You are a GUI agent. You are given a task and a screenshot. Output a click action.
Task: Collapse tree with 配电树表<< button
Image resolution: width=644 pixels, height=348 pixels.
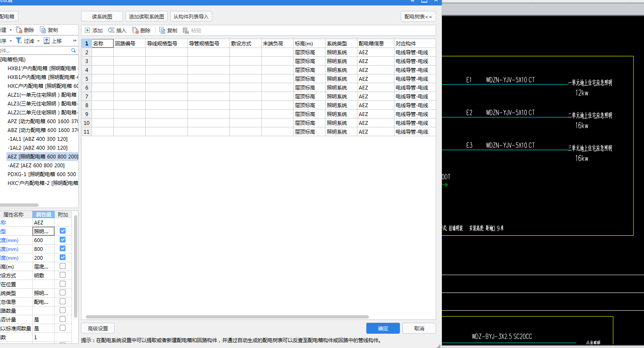[418, 16]
